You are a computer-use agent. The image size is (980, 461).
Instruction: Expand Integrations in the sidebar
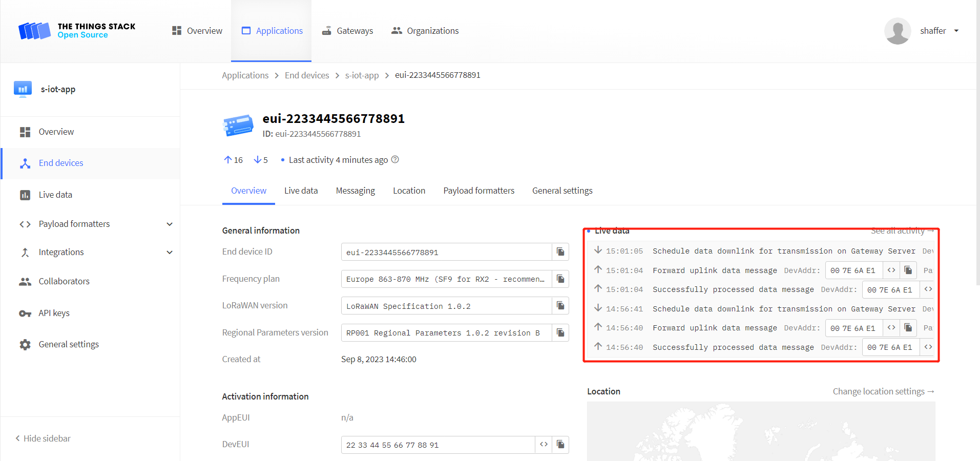[170, 253]
